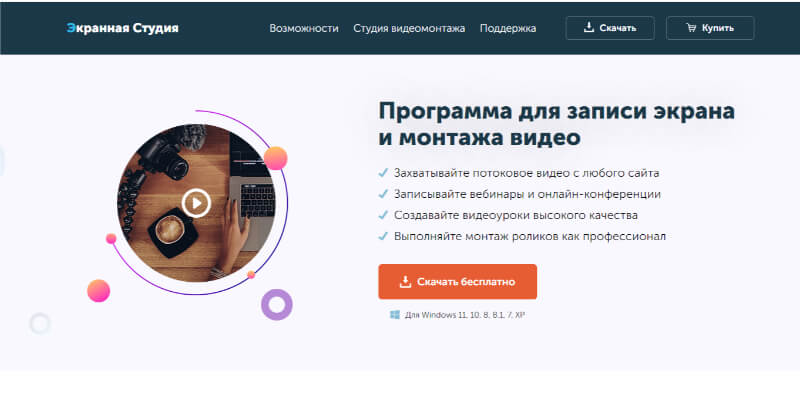Click the checkmark icon next to Создавайте видеоуроки
This screenshot has height=408, width=800.
pos(383,215)
